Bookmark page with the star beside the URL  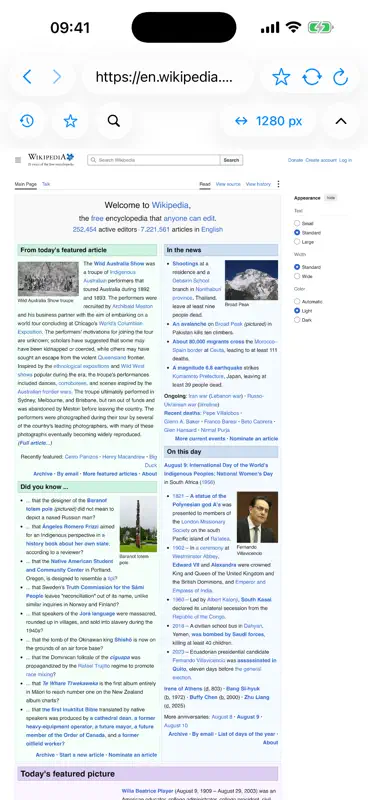[x=281, y=77]
